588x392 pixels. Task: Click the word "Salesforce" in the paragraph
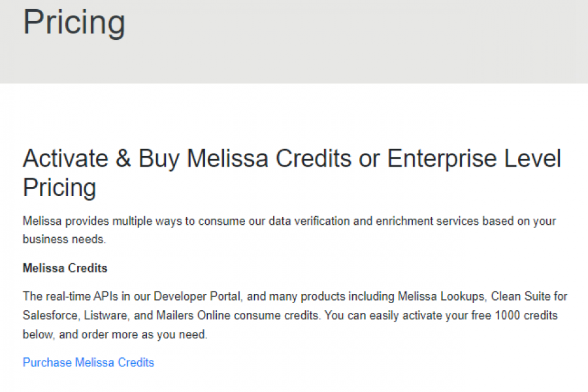(x=49, y=316)
